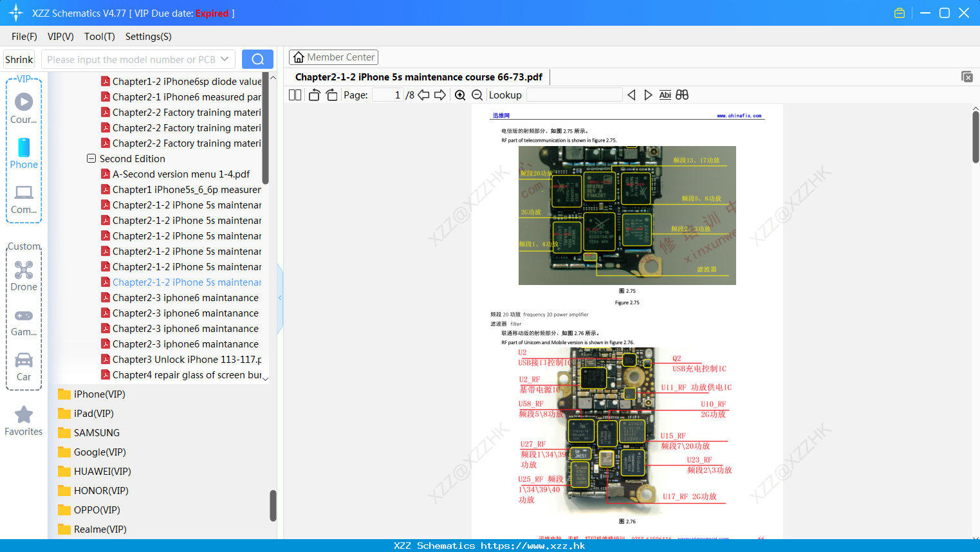The height and width of the screenshot is (552, 980).
Task: Click the PDF viewer vertical scrollbar
Action: (975, 137)
